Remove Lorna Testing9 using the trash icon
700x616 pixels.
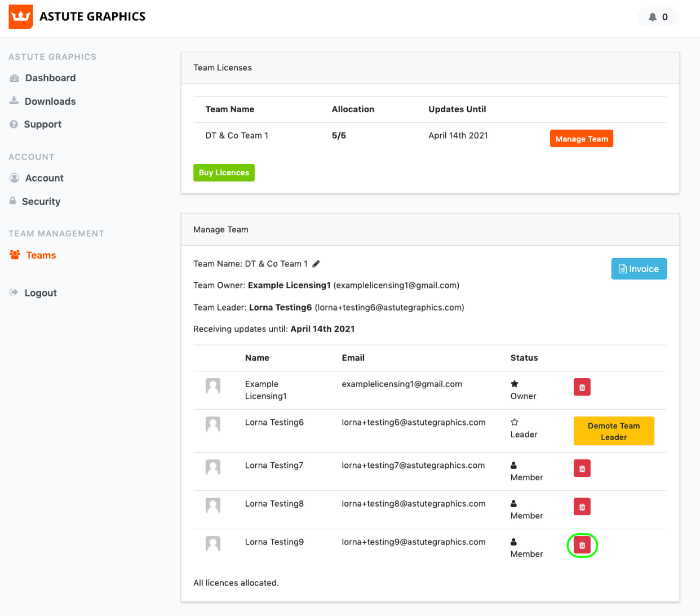582,546
